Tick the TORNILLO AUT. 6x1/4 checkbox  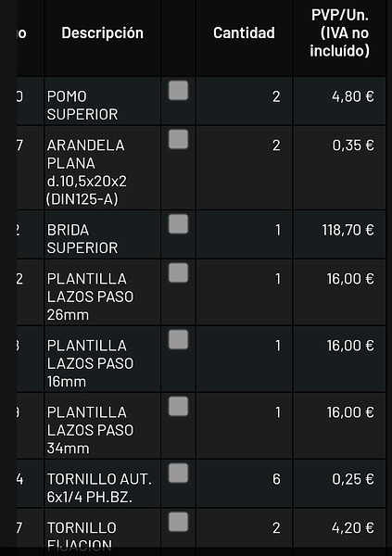tap(178, 473)
